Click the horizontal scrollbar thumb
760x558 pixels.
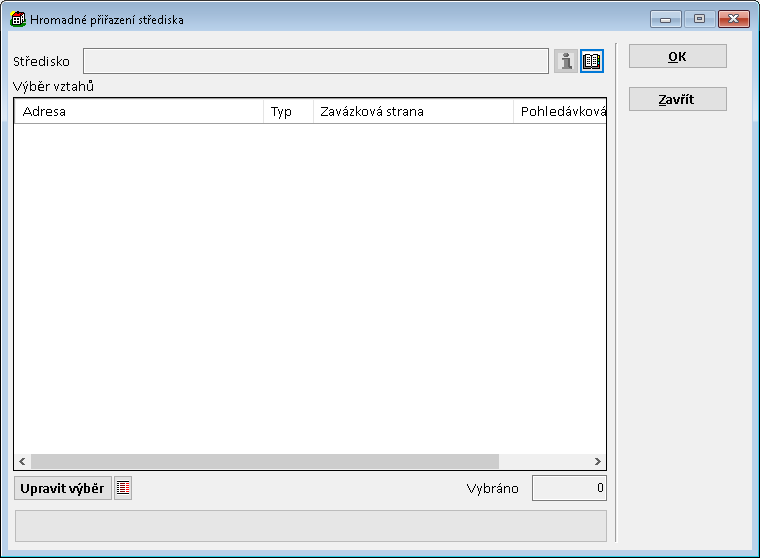tap(264, 462)
